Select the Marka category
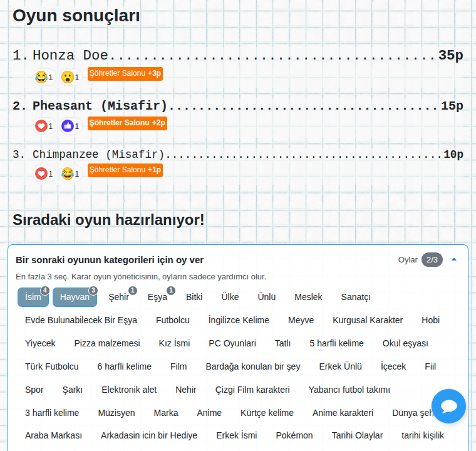Viewport: 476px width, 451px height. click(x=166, y=413)
